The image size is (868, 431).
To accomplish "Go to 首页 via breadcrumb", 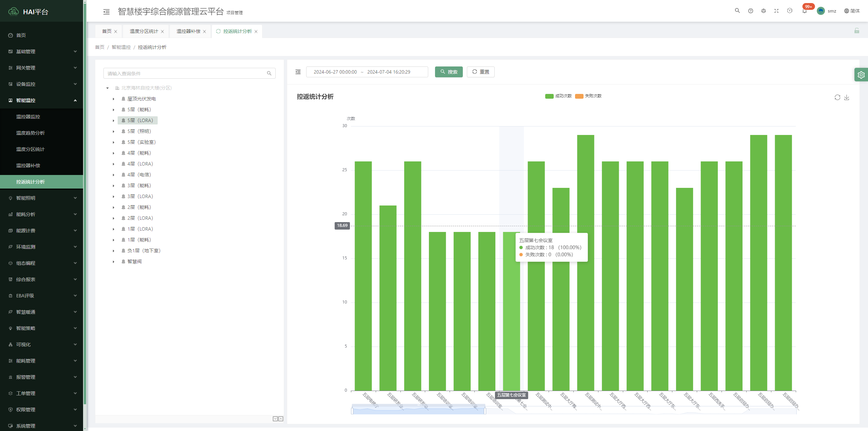I will point(100,47).
